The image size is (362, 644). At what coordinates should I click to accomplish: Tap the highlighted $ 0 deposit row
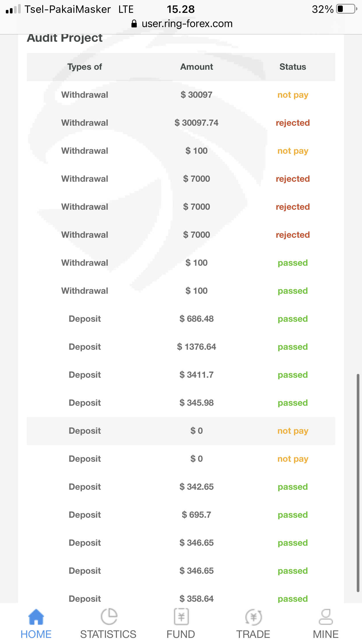(x=181, y=431)
